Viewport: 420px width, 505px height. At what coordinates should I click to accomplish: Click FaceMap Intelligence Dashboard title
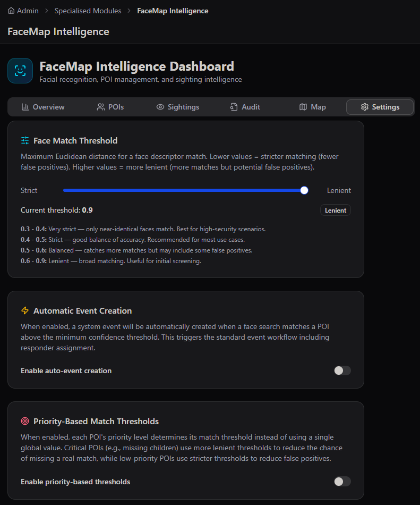(x=136, y=66)
